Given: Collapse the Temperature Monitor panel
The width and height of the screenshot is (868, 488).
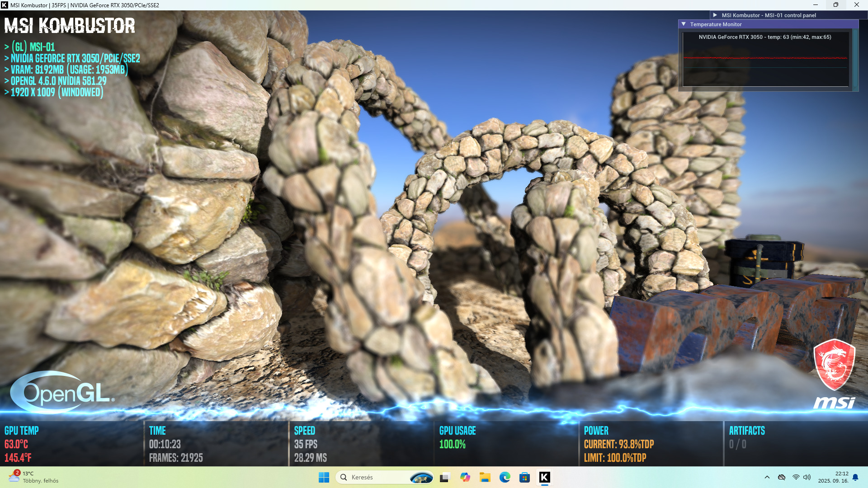Looking at the screenshot, I should 684,24.
